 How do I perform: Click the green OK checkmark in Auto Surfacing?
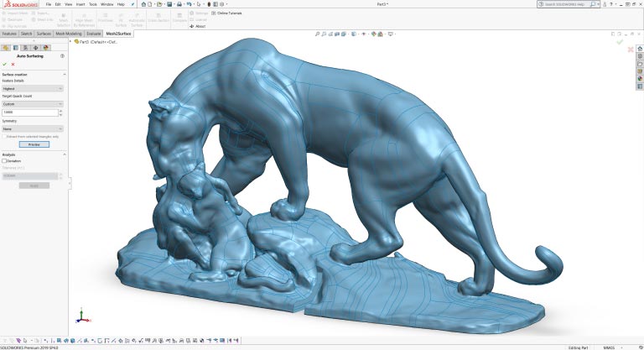point(4,64)
